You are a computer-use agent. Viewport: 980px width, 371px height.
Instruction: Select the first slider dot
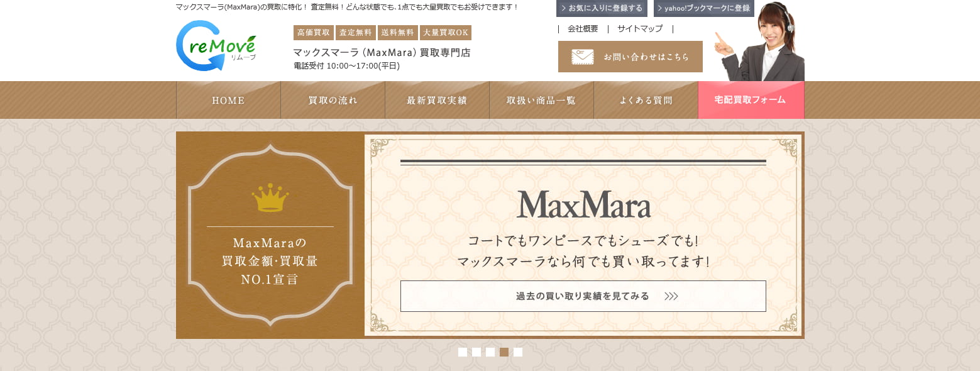463,352
